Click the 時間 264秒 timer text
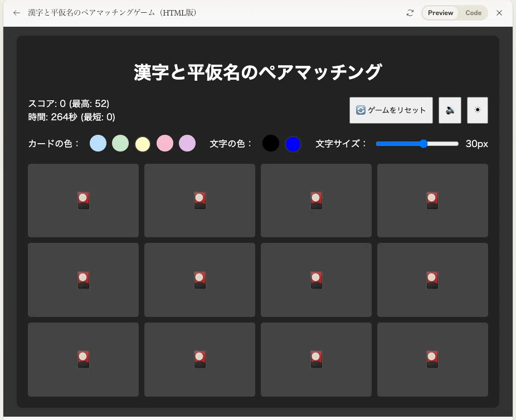This screenshot has width=516, height=420. point(72,117)
